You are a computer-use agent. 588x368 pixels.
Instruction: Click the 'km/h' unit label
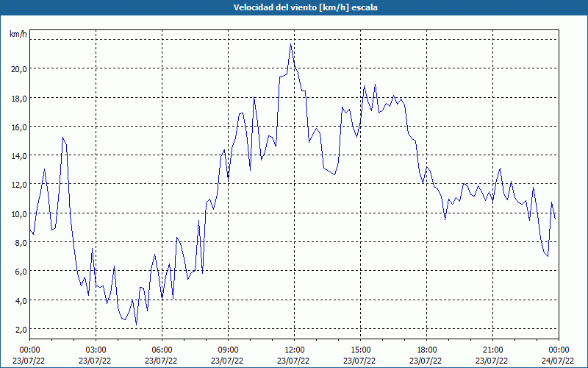[x=18, y=34]
